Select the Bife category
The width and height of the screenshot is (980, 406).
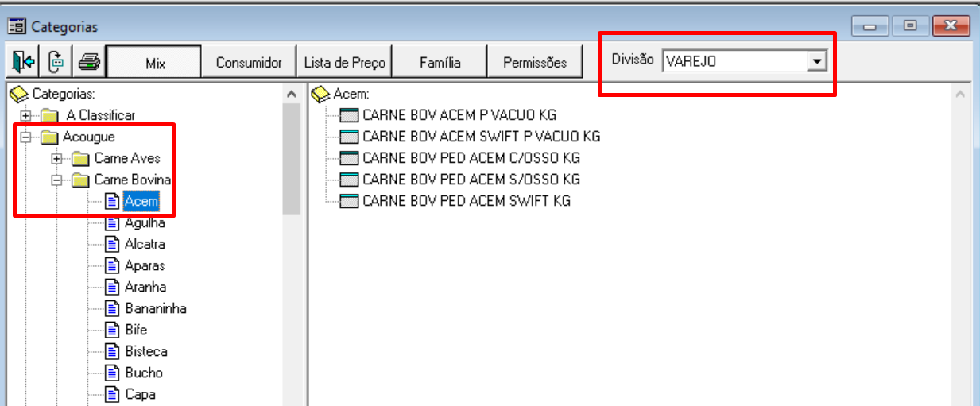(x=136, y=330)
